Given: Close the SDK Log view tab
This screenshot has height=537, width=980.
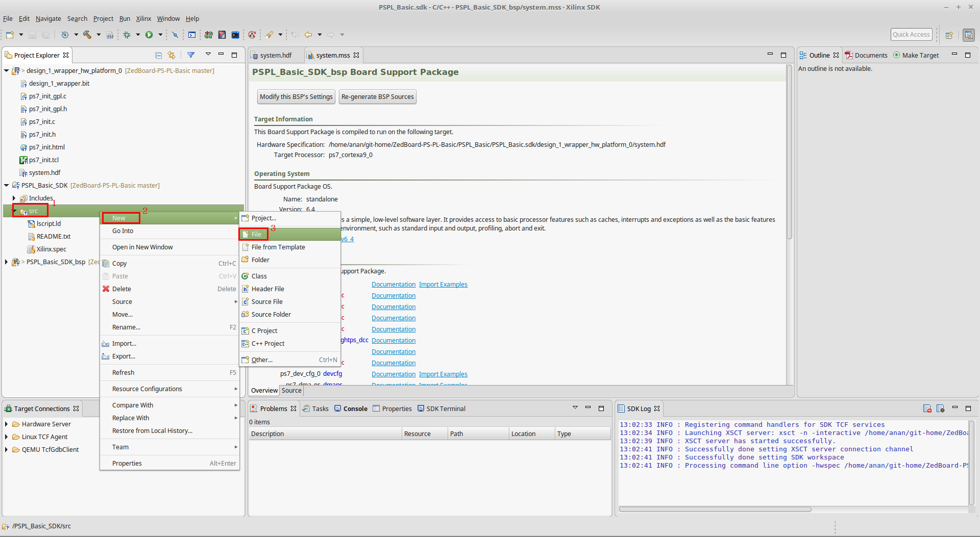Looking at the screenshot, I should [x=657, y=408].
